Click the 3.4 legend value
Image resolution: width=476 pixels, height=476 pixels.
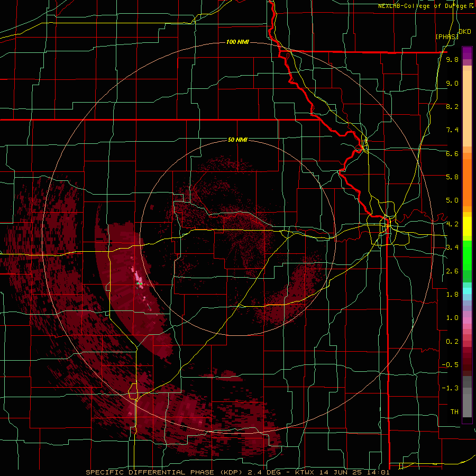click(x=452, y=248)
